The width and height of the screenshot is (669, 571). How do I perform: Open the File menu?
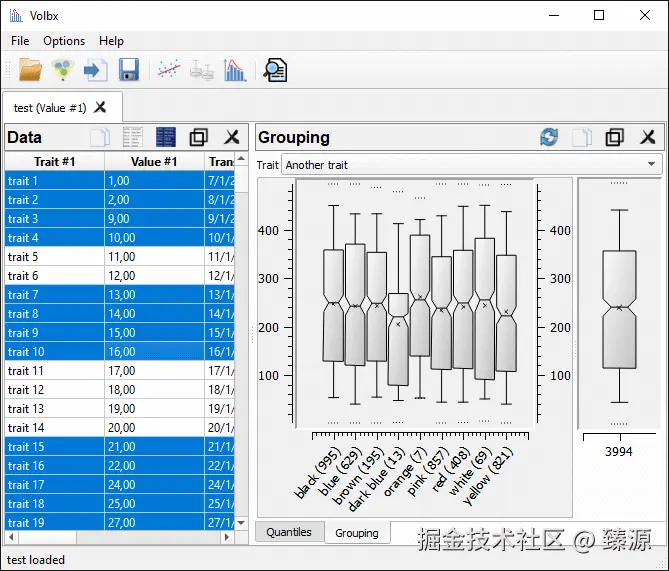pos(20,41)
